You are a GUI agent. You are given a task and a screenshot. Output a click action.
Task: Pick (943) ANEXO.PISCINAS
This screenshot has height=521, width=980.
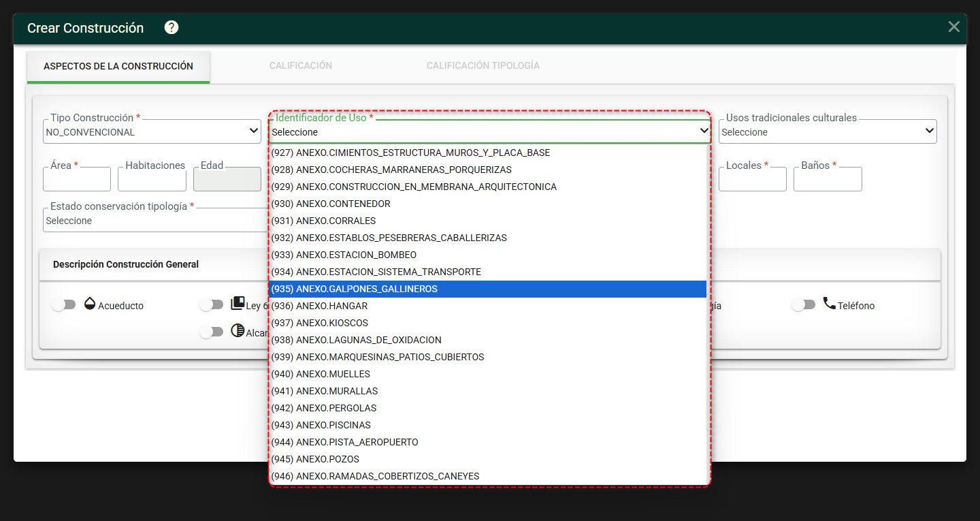click(488, 425)
